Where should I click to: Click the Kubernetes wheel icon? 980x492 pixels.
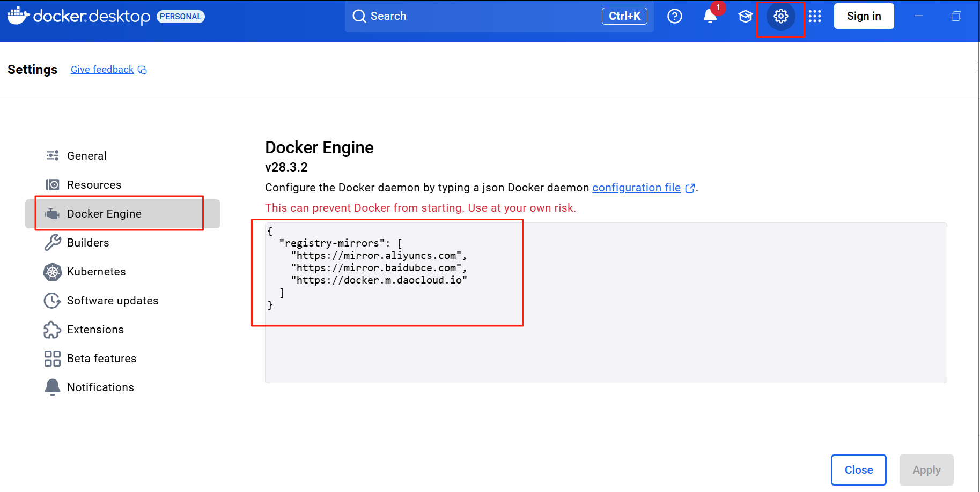[x=53, y=272]
